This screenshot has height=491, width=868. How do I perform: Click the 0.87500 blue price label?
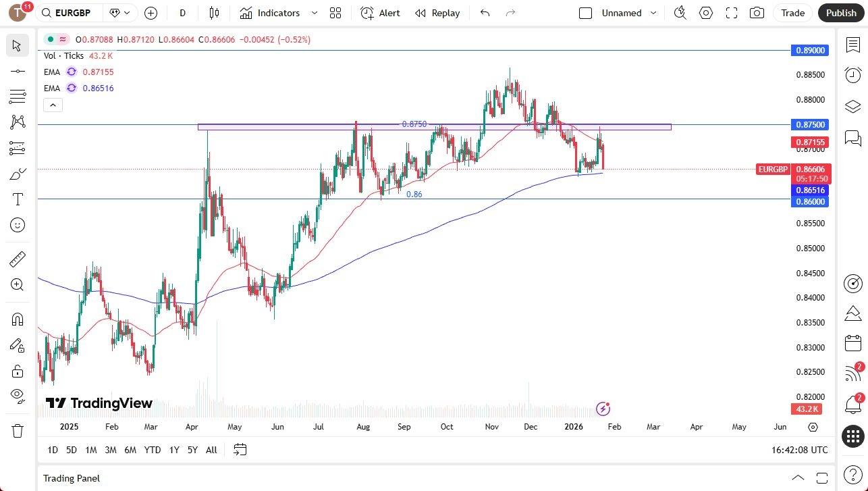(809, 125)
